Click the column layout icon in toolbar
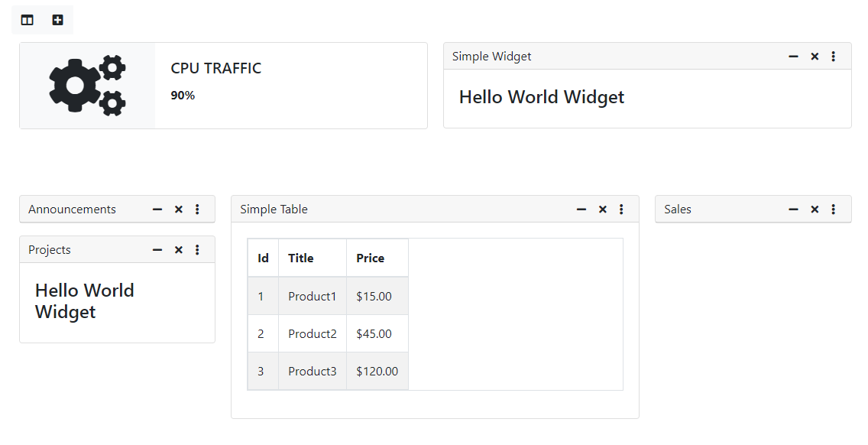 28,20
